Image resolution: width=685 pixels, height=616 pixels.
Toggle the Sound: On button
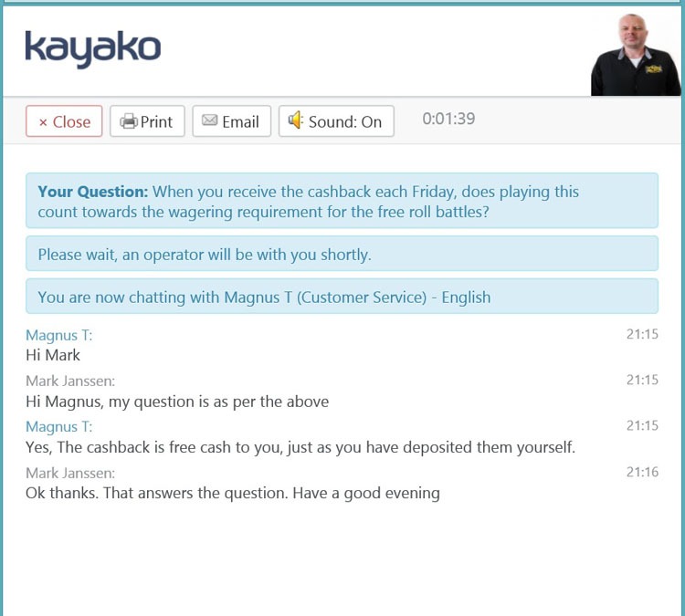tap(336, 121)
